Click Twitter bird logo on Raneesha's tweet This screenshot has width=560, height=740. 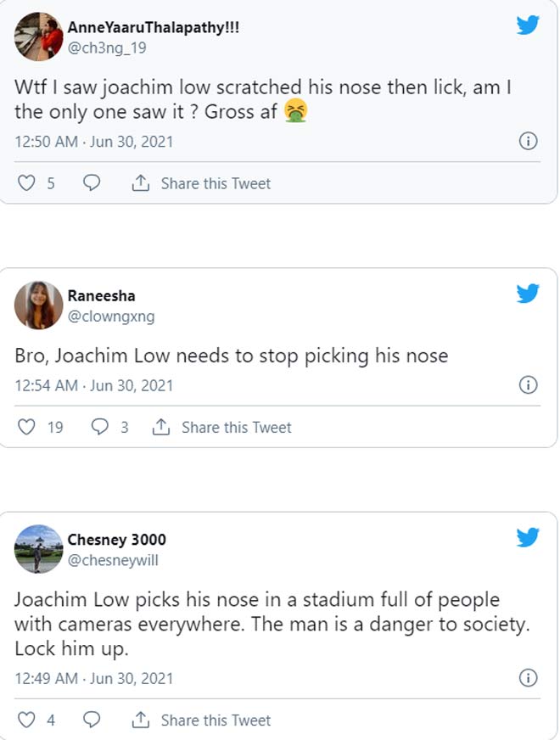pyautogui.click(x=528, y=294)
